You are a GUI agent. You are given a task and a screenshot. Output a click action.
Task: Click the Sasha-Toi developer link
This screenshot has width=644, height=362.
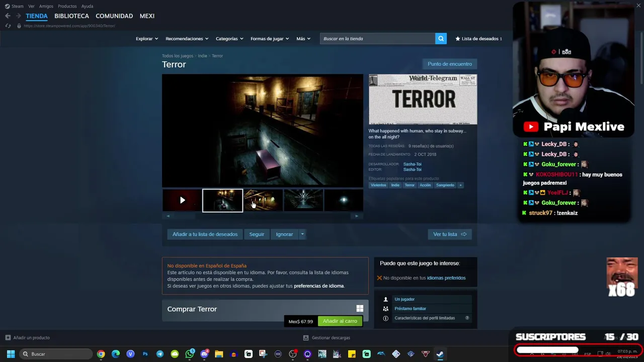(x=413, y=164)
